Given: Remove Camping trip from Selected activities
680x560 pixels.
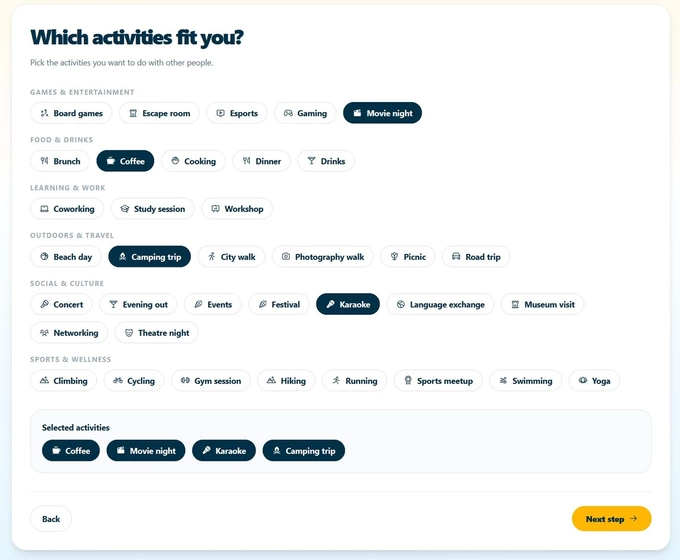Looking at the screenshot, I should point(303,451).
